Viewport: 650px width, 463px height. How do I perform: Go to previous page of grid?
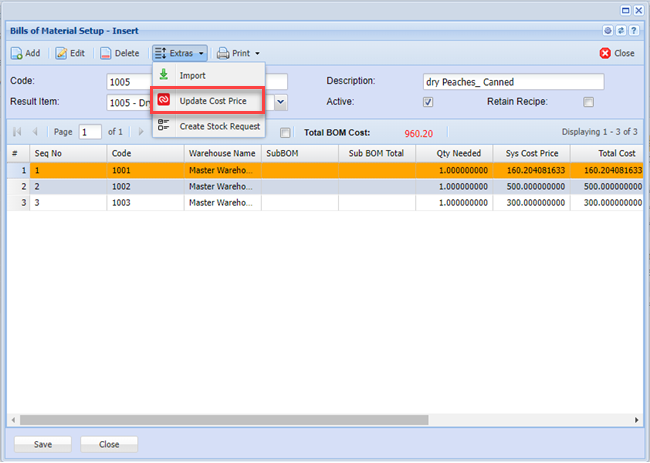point(36,131)
